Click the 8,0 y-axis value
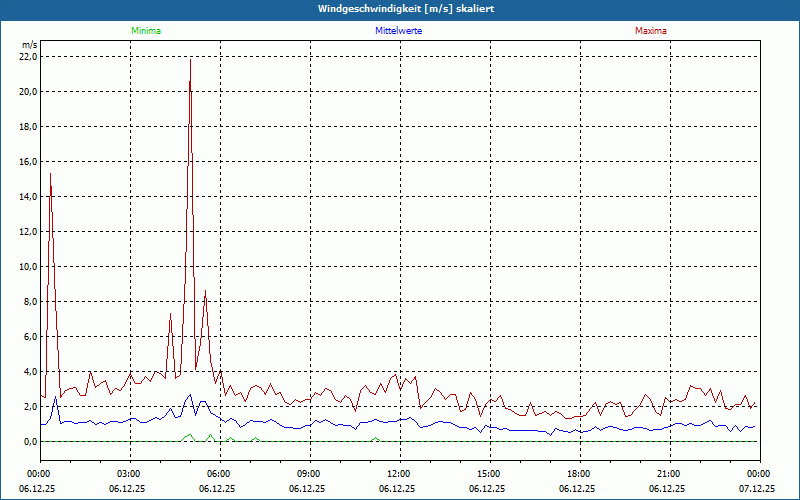 tap(31, 302)
